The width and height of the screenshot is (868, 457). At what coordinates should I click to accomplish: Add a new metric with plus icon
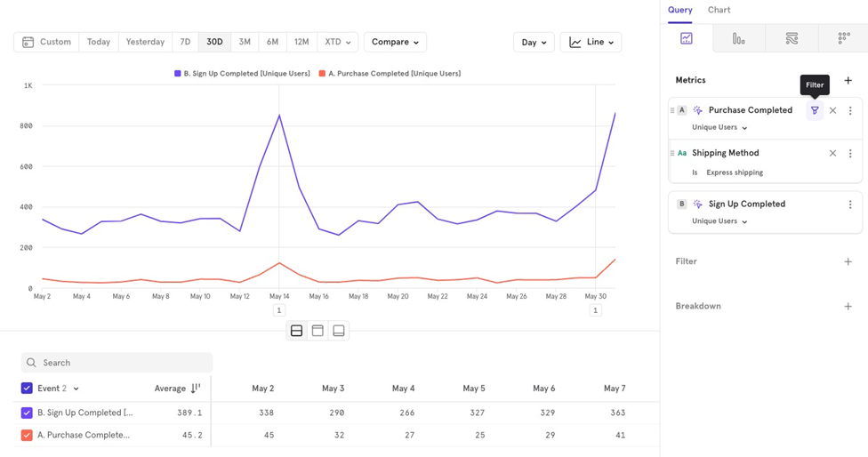(x=848, y=80)
